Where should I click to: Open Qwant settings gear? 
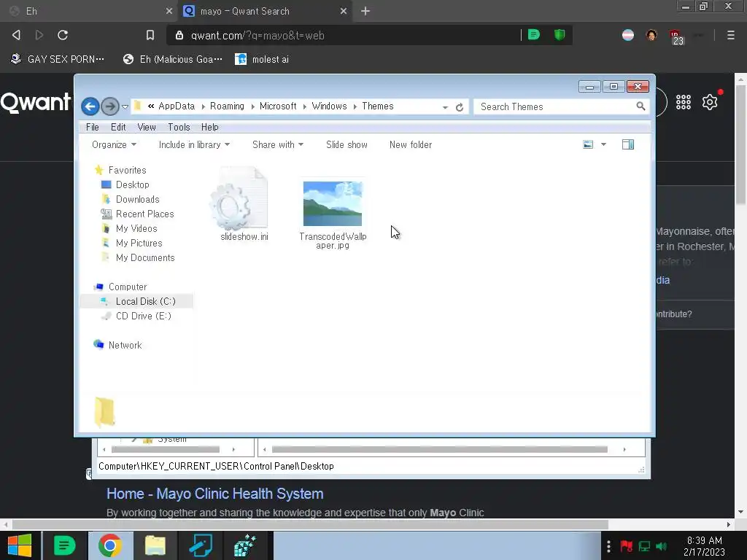click(x=709, y=102)
